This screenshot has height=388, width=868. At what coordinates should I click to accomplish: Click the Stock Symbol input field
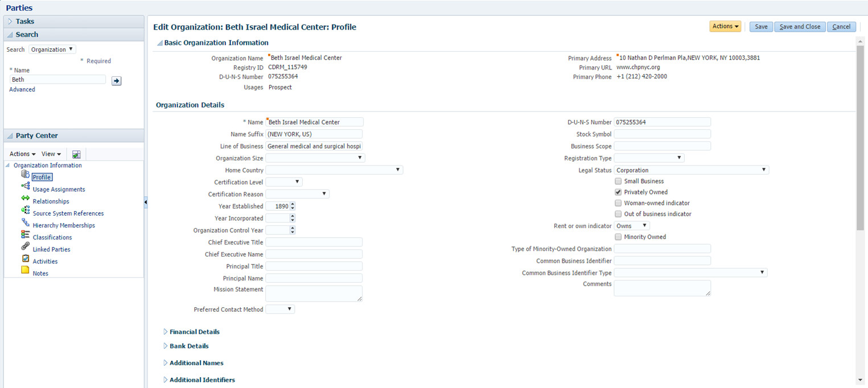coord(663,134)
